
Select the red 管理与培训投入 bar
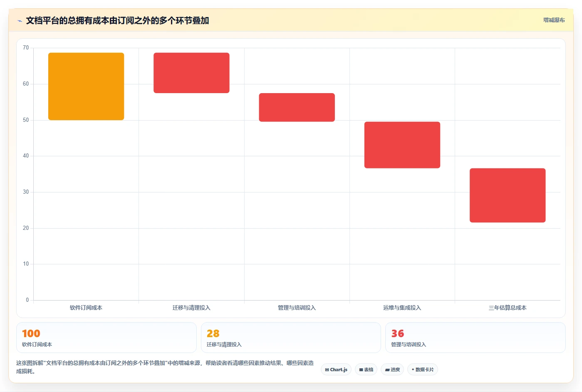297,107
